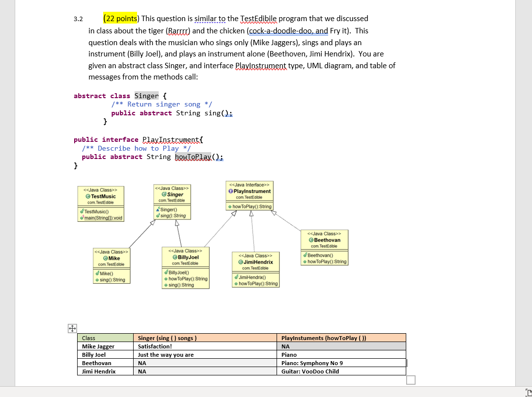Click the Beethovan class icon

(311, 240)
